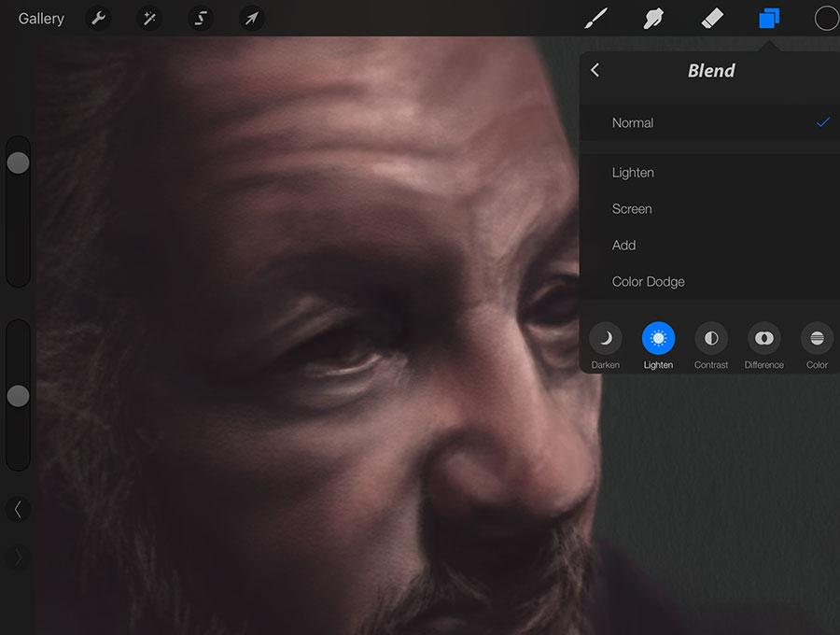Open the Actions wrench menu
The height and width of the screenshot is (635, 840).
click(x=98, y=18)
